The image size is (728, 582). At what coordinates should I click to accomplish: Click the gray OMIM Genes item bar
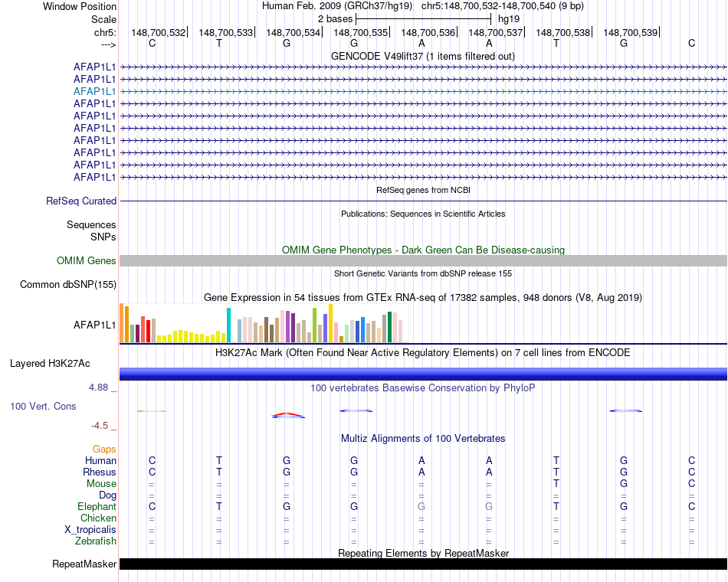pyautogui.click(x=423, y=261)
